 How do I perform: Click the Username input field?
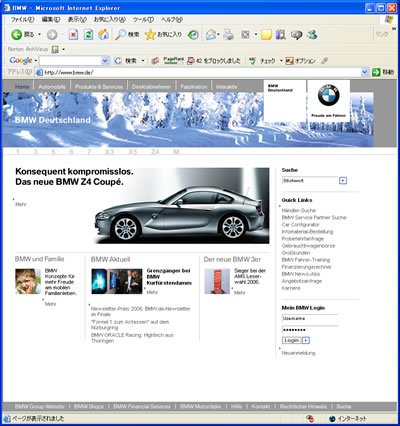coord(310,318)
